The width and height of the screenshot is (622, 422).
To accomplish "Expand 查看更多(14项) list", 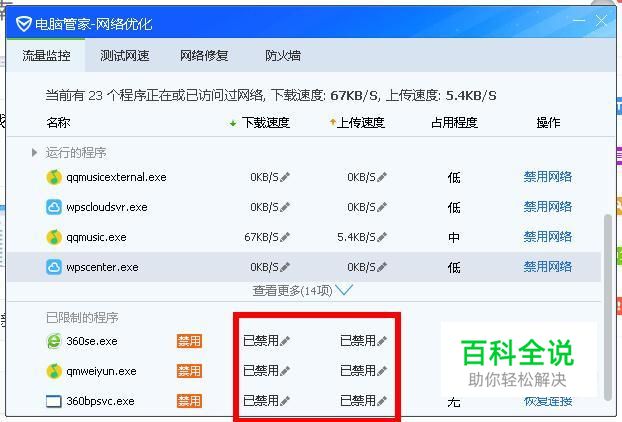I will click(303, 291).
